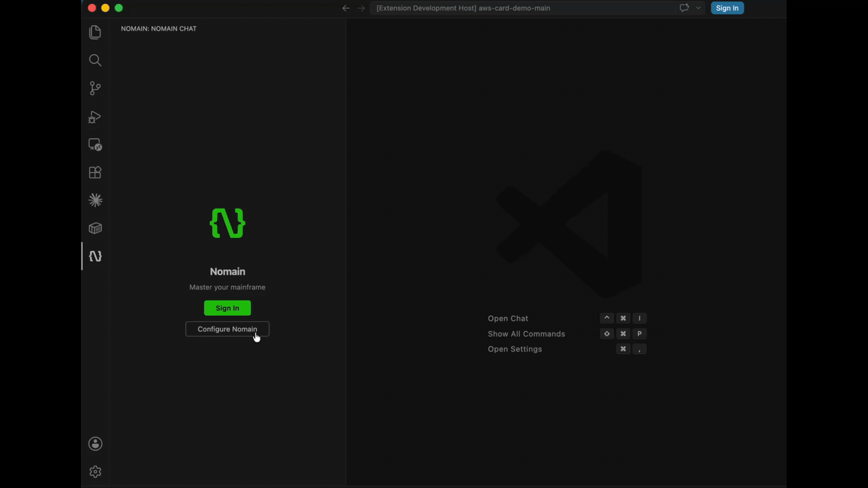
Task: Open Remote Explorer icon
Action: click(95, 144)
